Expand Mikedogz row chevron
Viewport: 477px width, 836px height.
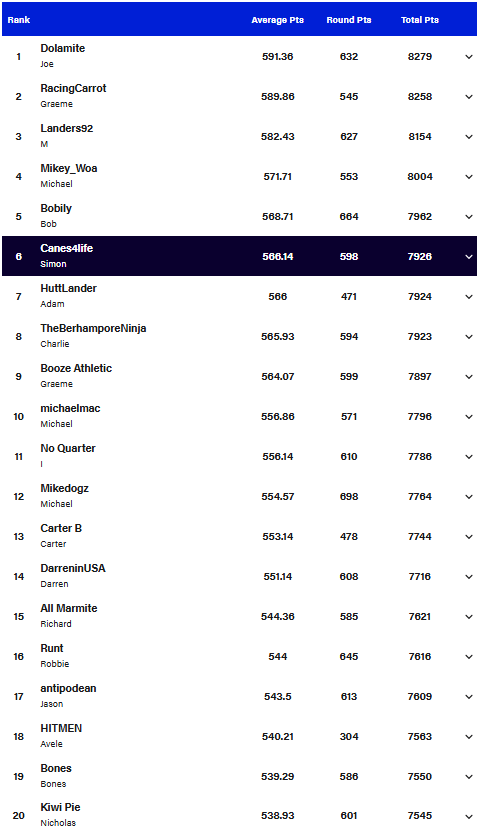tap(468, 496)
